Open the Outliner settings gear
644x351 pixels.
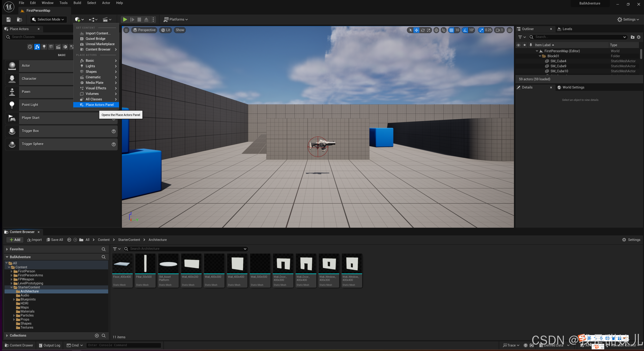638,37
